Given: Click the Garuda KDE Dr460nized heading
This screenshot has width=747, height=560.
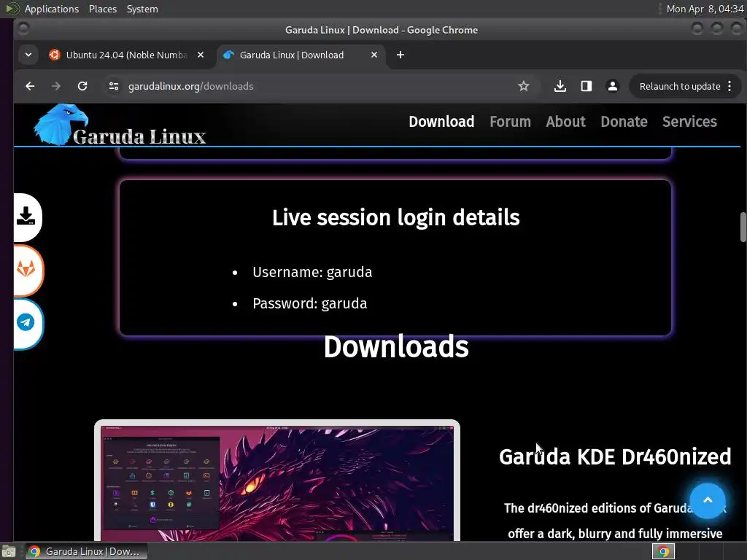Looking at the screenshot, I should pos(615,456).
